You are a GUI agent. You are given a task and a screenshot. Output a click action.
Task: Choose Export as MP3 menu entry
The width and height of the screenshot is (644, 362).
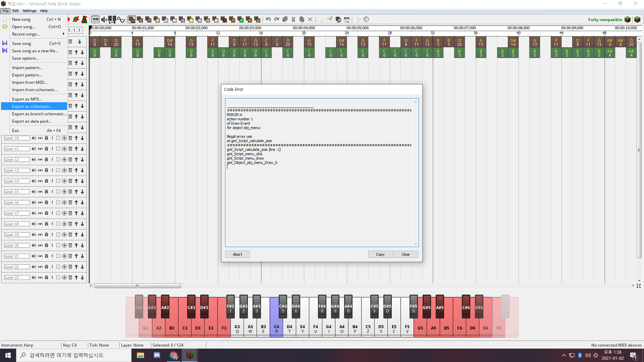coord(27,99)
